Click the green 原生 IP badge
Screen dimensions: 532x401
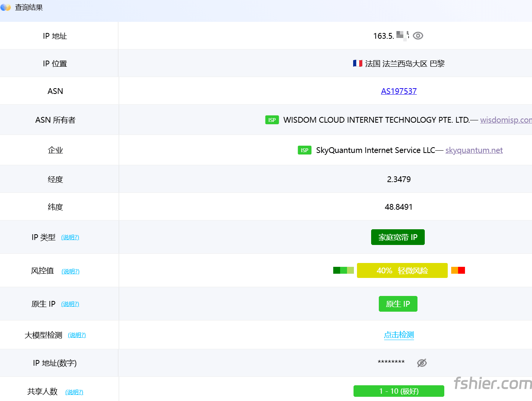(x=398, y=304)
